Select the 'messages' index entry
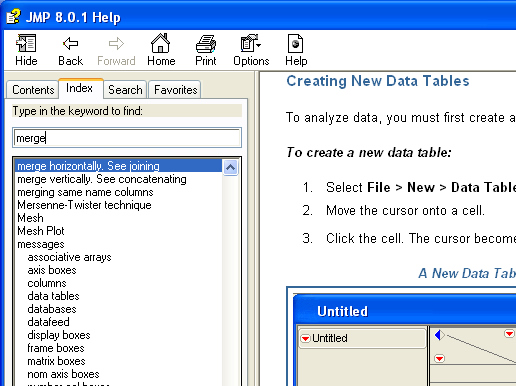This screenshot has width=516, height=386. coord(41,244)
